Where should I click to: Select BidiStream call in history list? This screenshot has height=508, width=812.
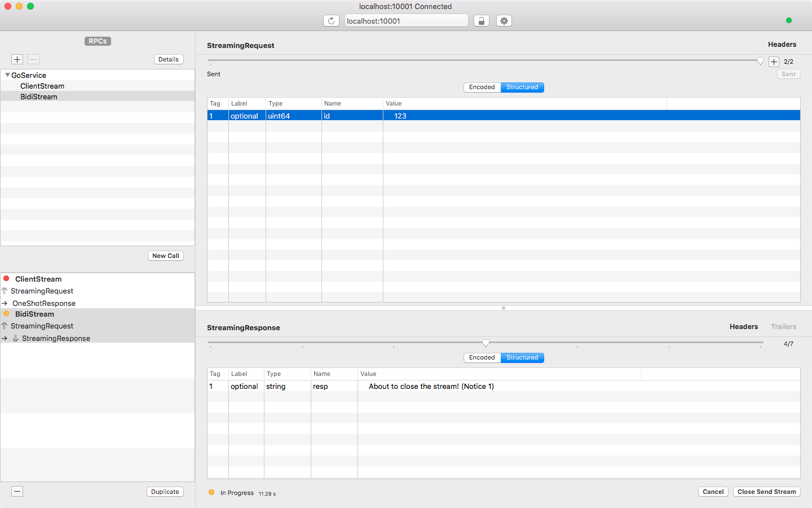pos(34,314)
